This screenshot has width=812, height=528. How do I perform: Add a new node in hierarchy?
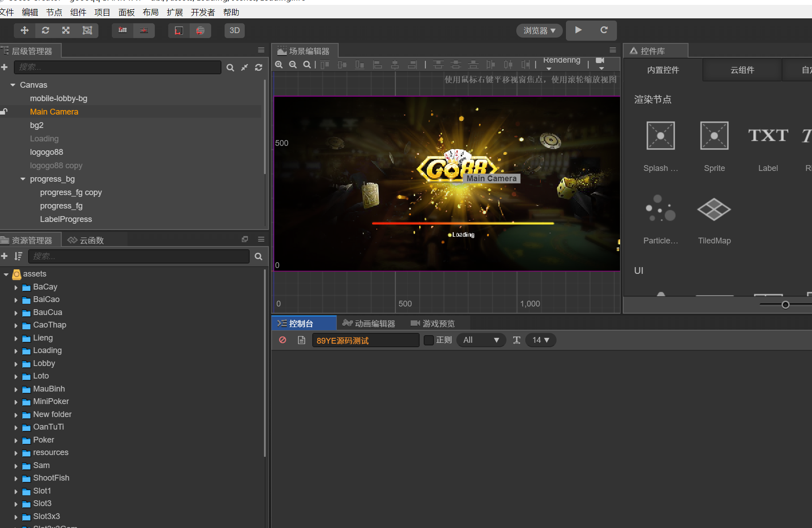click(4, 67)
